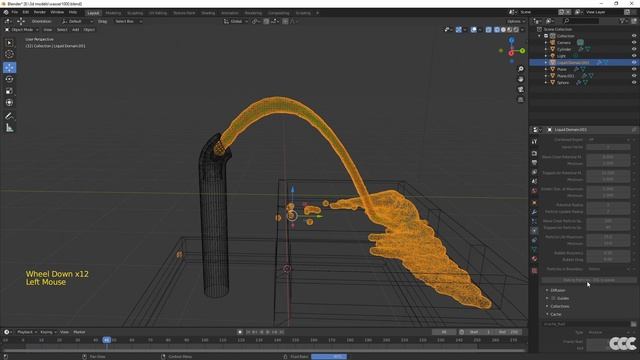Screen dimensions: 640x360
Task: Open the Window menu
Action: pos(57,12)
